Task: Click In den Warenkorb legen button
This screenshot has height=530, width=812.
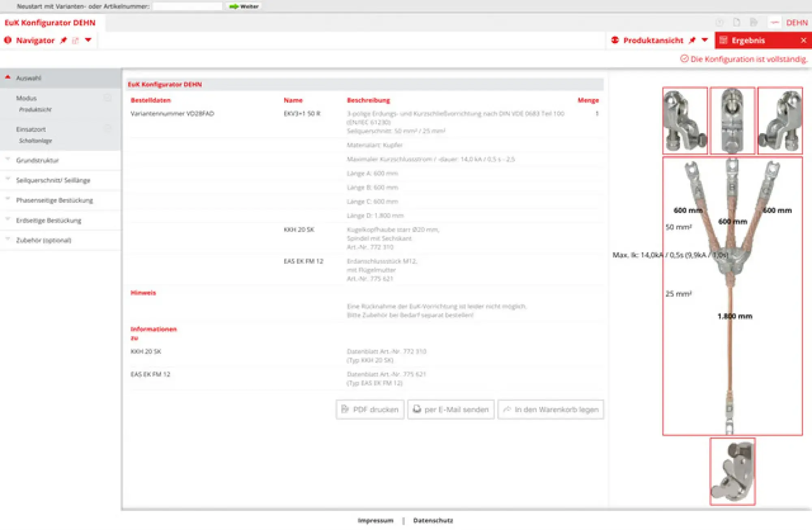Action: pos(551,409)
